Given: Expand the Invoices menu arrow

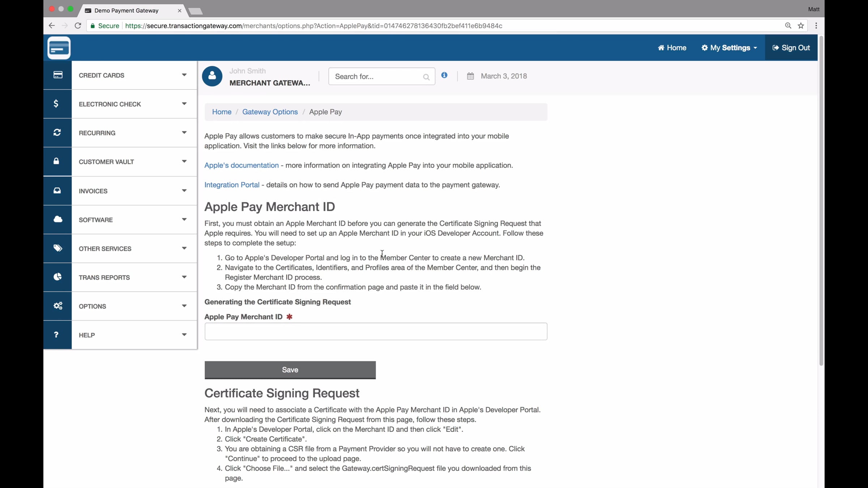Looking at the screenshot, I should 184,191.
